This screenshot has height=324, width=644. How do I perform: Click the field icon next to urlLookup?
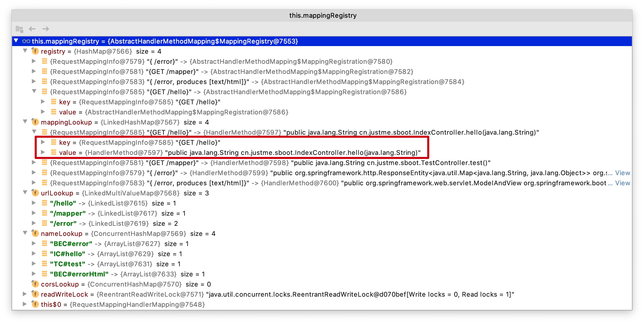[35, 193]
